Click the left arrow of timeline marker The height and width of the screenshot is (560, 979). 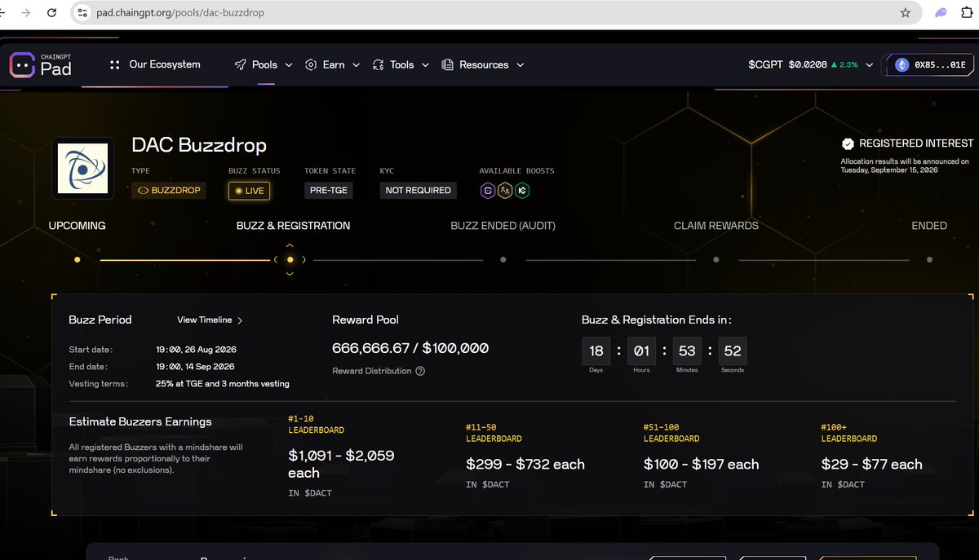[276, 260]
